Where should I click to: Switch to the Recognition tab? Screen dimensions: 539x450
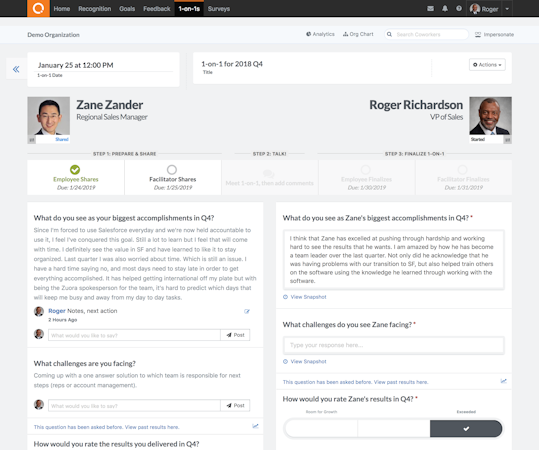pos(95,9)
